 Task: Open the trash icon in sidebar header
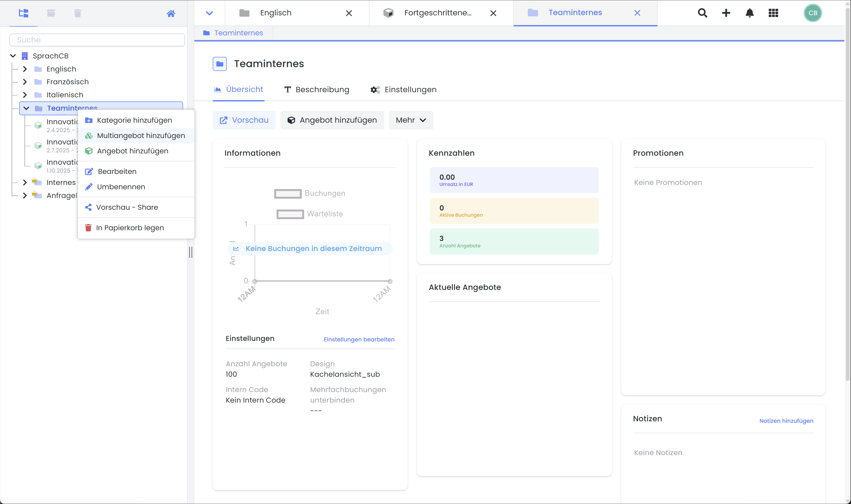tap(77, 13)
